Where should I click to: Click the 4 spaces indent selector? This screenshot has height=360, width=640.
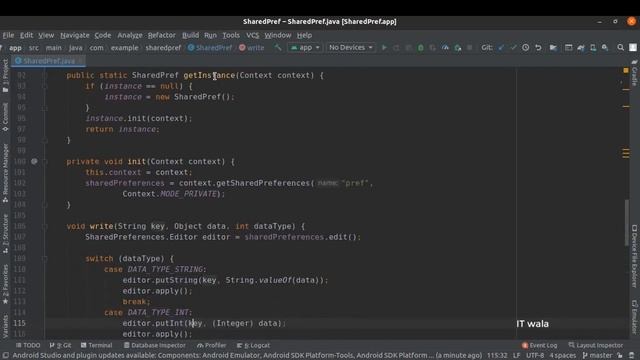click(562, 356)
